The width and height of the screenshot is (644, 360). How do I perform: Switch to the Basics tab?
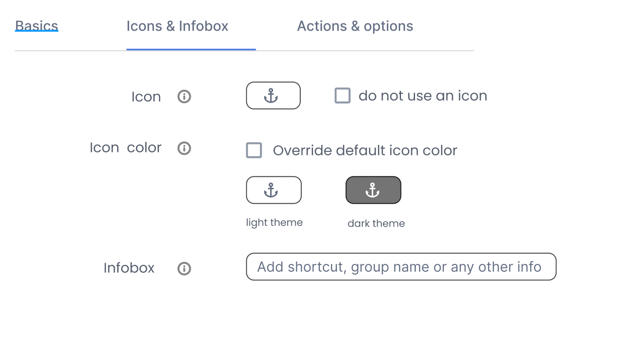(x=37, y=26)
